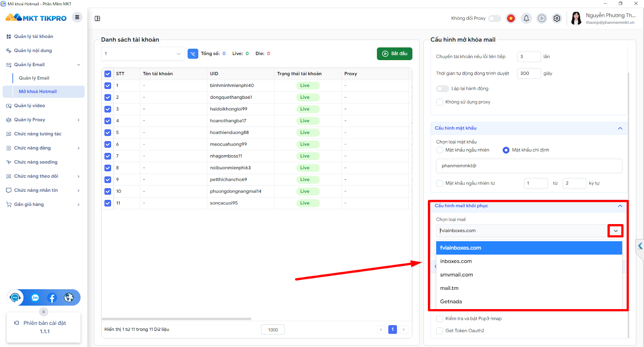
Task: Choose inboxes.com mail type
Action: (x=529, y=261)
